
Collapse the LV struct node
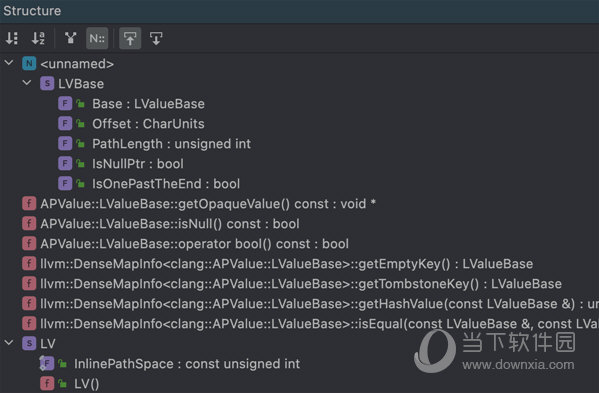click(x=9, y=343)
